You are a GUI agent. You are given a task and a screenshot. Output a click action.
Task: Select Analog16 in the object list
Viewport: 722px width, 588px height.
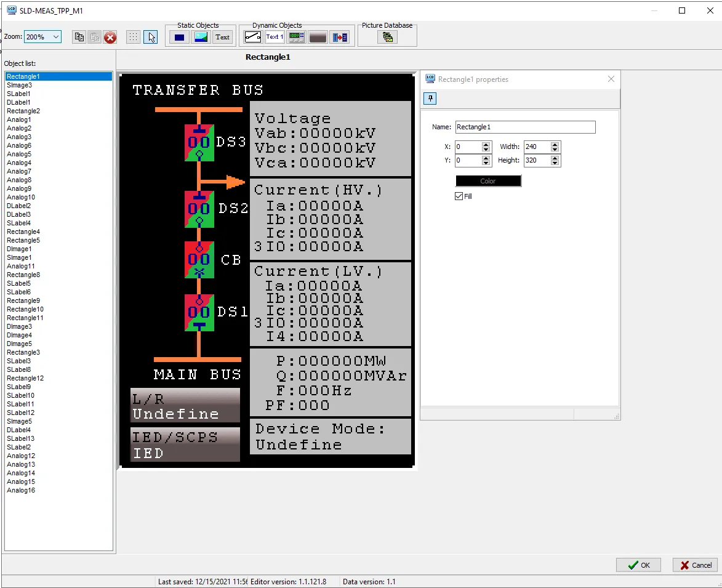[x=58, y=490]
